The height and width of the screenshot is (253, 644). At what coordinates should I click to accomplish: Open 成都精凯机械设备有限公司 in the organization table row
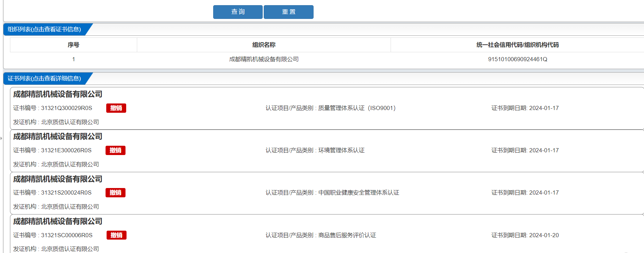click(x=264, y=59)
